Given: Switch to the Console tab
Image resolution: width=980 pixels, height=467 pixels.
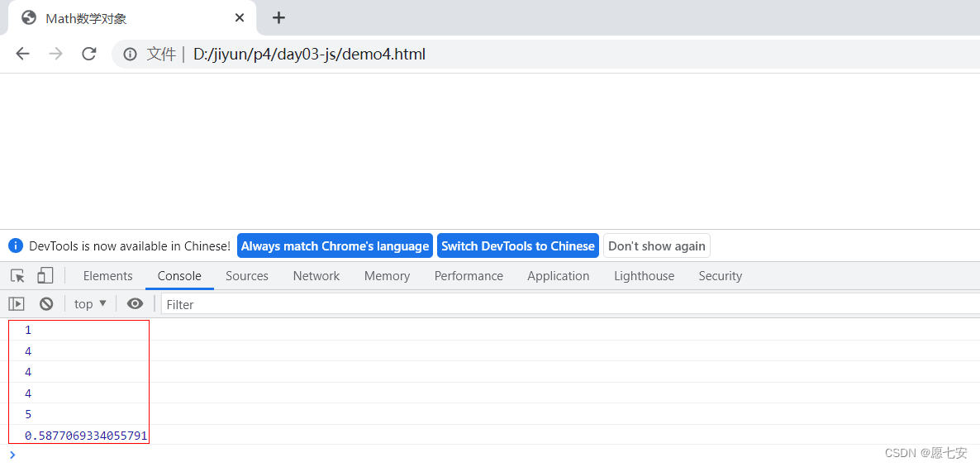Looking at the screenshot, I should coord(179,276).
